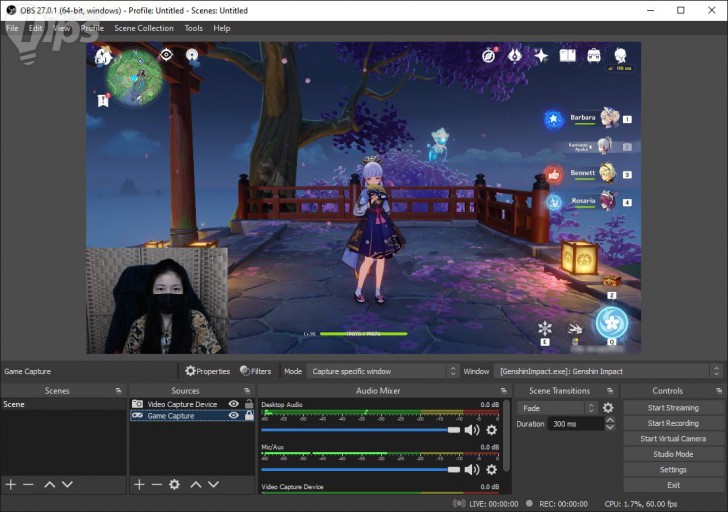
Task: Hide the Game Capture source
Action: pyautogui.click(x=234, y=415)
